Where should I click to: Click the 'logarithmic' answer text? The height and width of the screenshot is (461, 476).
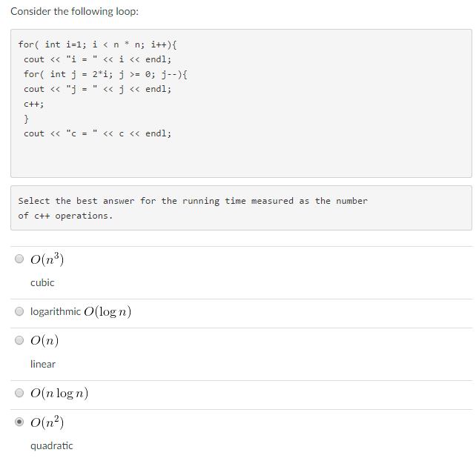56,312
